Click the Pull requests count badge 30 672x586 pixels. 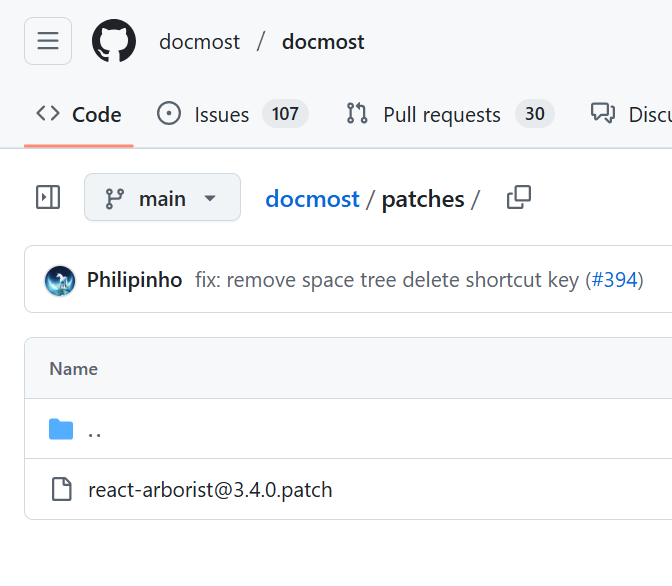coord(535,114)
